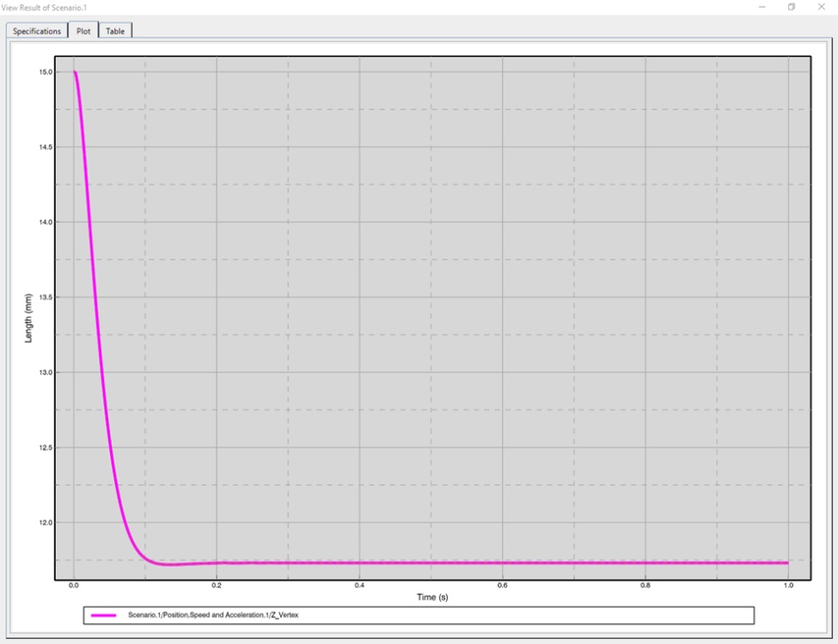The image size is (838, 644).
Task: Click the magenta legend color swatch
Action: (x=104, y=615)
